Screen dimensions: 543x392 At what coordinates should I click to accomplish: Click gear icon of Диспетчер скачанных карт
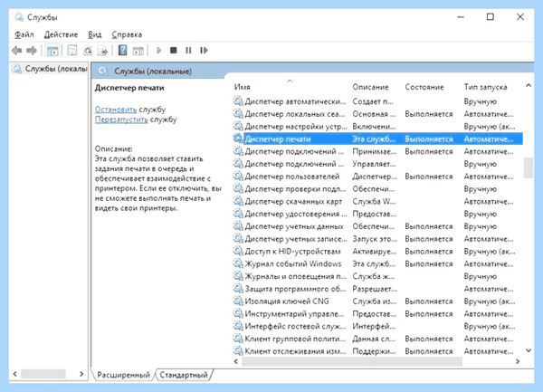click(238, 201)
